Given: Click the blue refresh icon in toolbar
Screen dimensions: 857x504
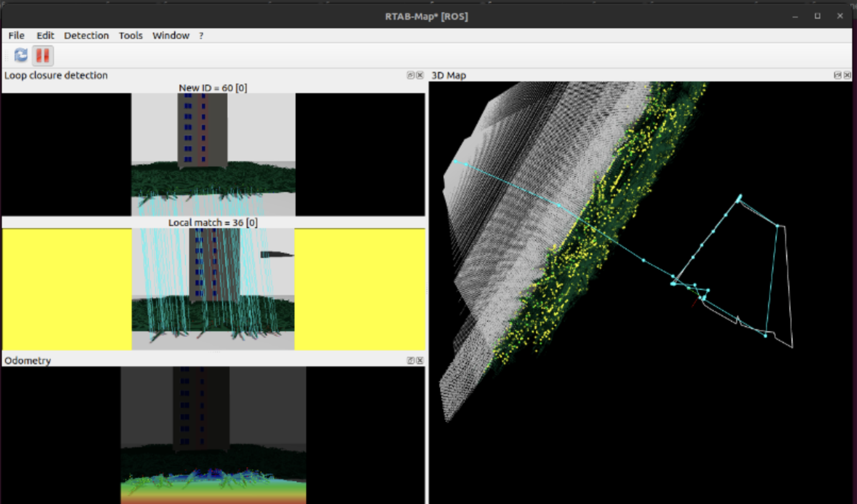Looking at the screenshot, I should pos(21,55).
